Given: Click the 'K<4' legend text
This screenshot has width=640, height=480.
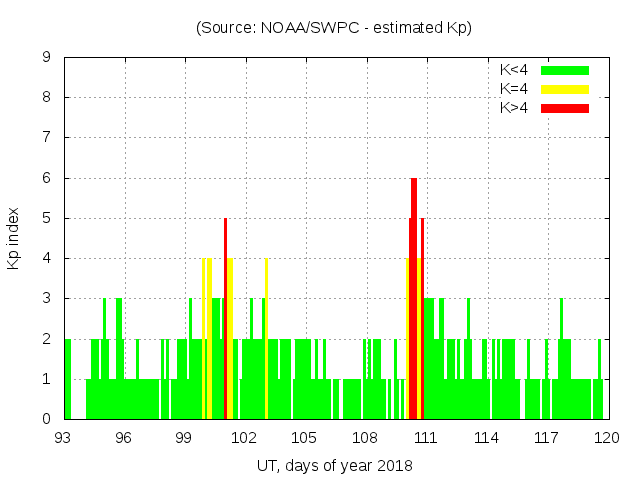Looking at the screenshot, I should pyautogui.click(x=513, y=70).
